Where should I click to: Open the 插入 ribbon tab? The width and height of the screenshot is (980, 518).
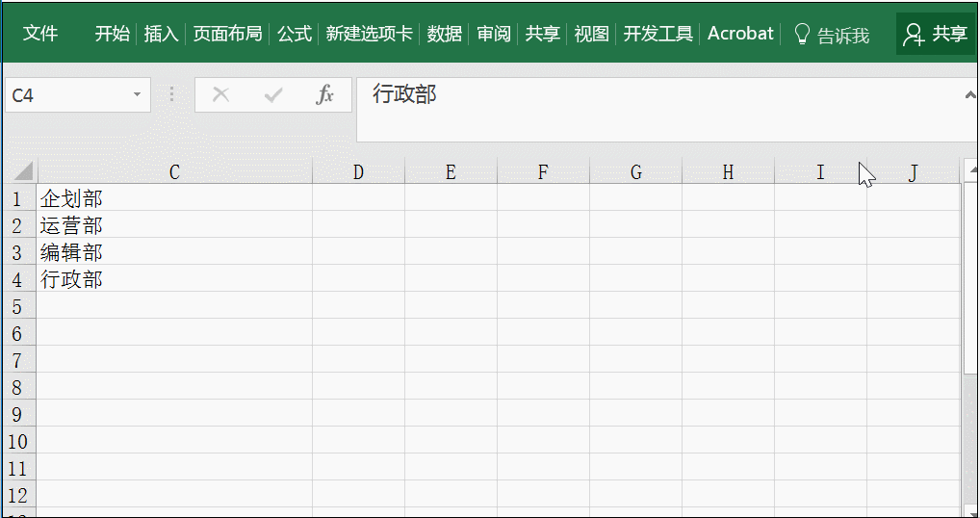pos(161,35)
